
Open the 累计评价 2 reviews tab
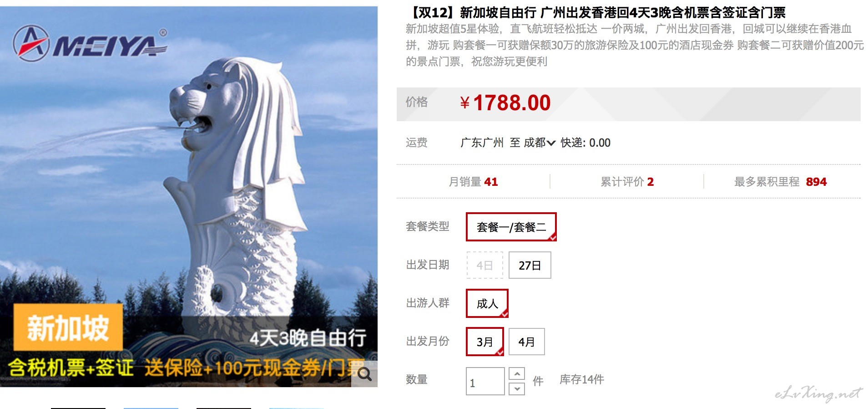point(627,182)
